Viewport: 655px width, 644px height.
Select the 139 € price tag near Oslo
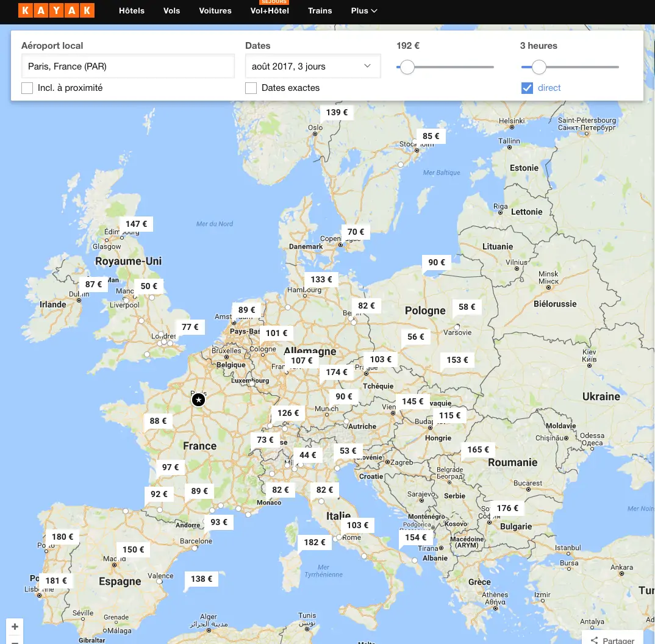click(337, 112)
